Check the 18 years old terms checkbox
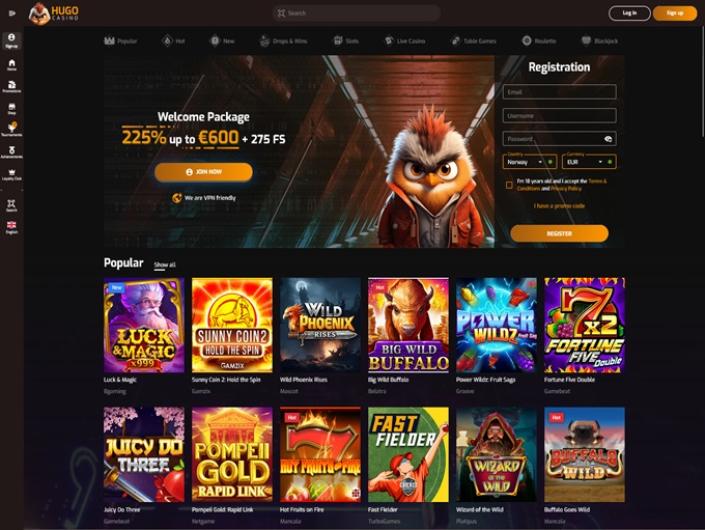Viewport: 705px width, 530px height. pyautogui.click(x=509, y=185)
